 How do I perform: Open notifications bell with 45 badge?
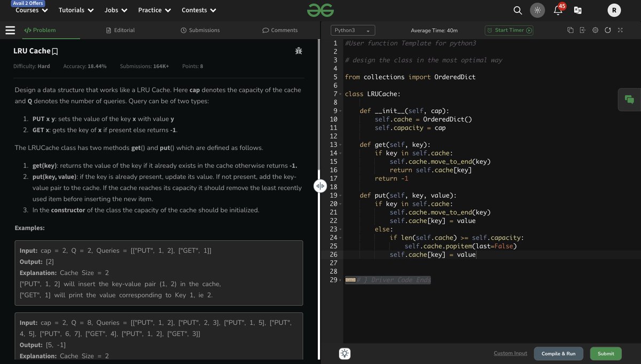pos(558,9)
